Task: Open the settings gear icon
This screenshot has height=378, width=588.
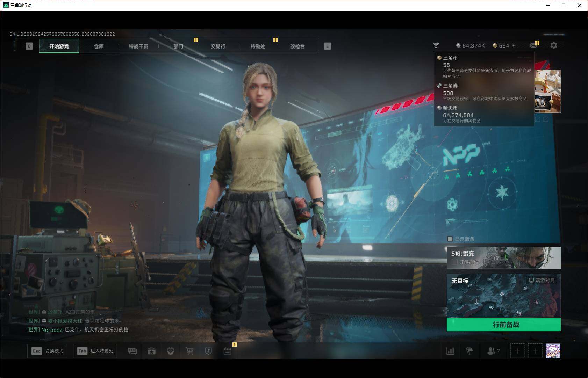Action: pos(554,45)
